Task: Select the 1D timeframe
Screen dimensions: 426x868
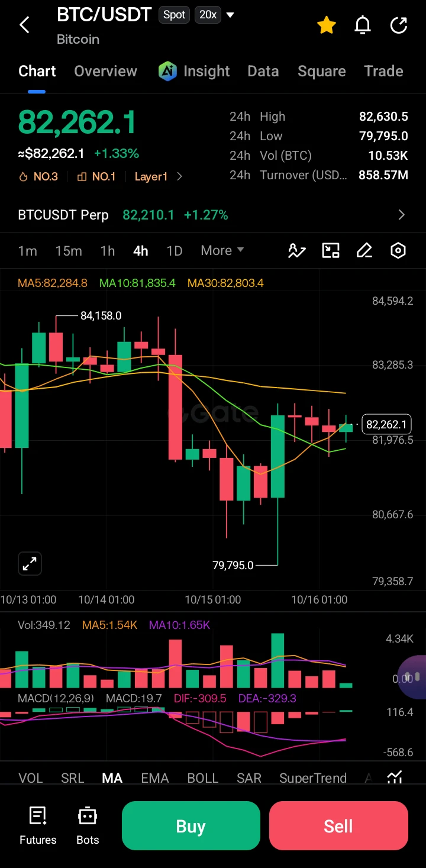Action: pyautogui.click(x=175, y=250)
